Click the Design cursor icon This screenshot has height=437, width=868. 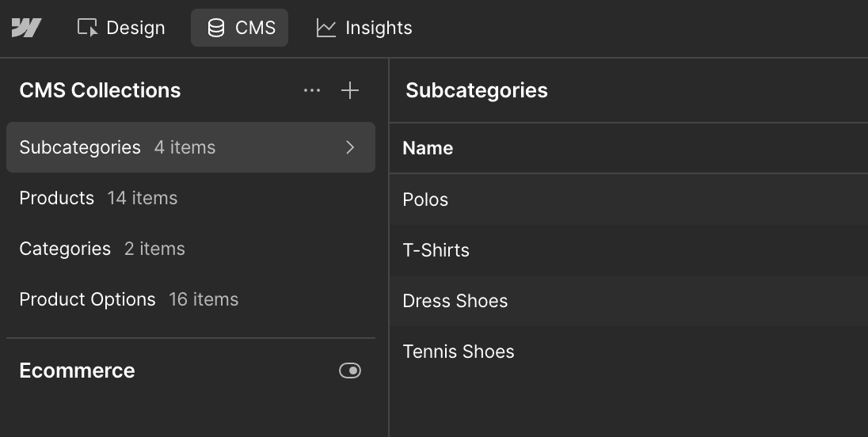point(87,28)
